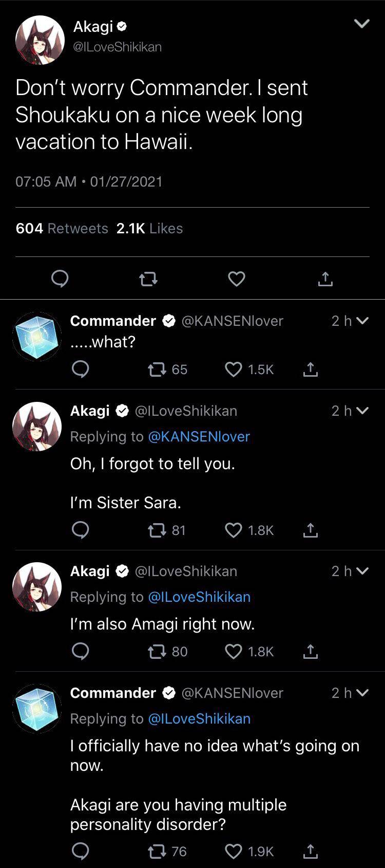This screenshot has width=385, height=868.
Task: Reply to the main Hawaii vacation tweet
Action: 60,279
